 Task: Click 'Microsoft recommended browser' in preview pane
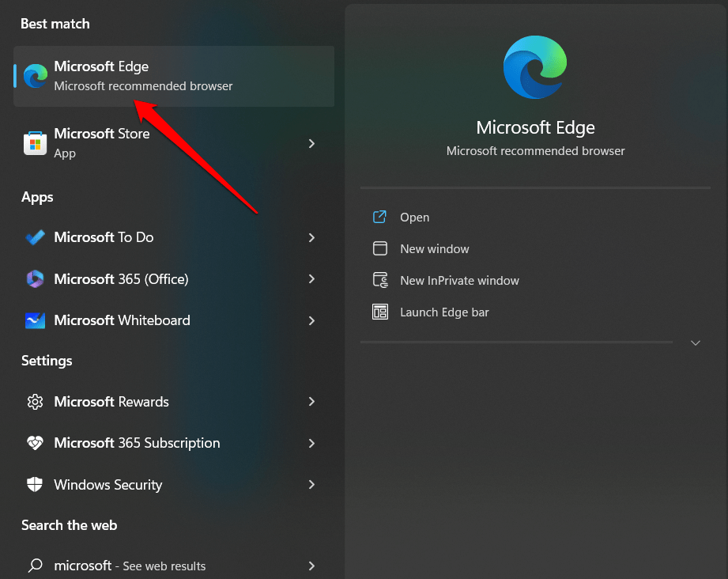tap(535, 151)
